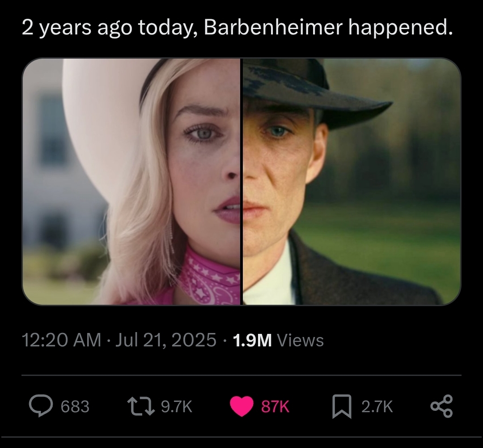Image resolution: width=483 pixels, height=448 pixels.
Task: Tap the repost arrows icon
Action: pos(141,406)
